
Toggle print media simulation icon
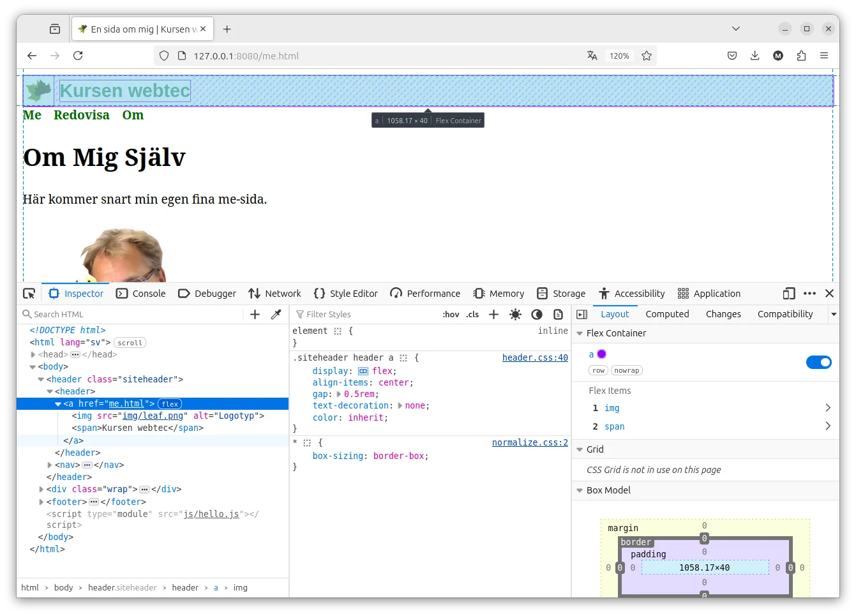tap(558, 314)
